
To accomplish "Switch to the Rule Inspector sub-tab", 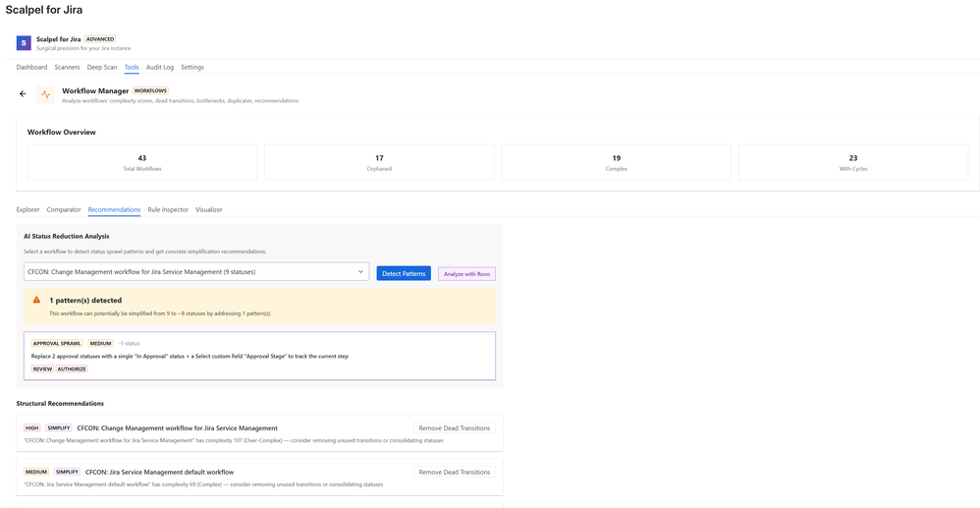I will point(168,209).
